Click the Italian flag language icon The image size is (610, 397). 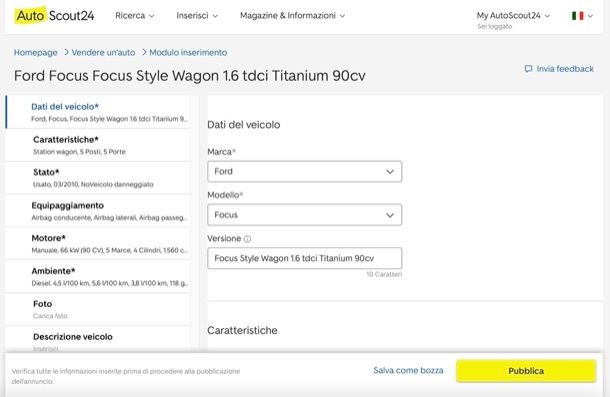coord(577,16)
